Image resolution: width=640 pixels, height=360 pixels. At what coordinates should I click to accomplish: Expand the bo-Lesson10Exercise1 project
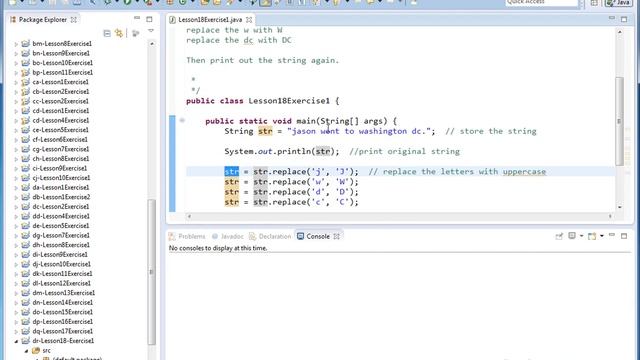point(16,63)
